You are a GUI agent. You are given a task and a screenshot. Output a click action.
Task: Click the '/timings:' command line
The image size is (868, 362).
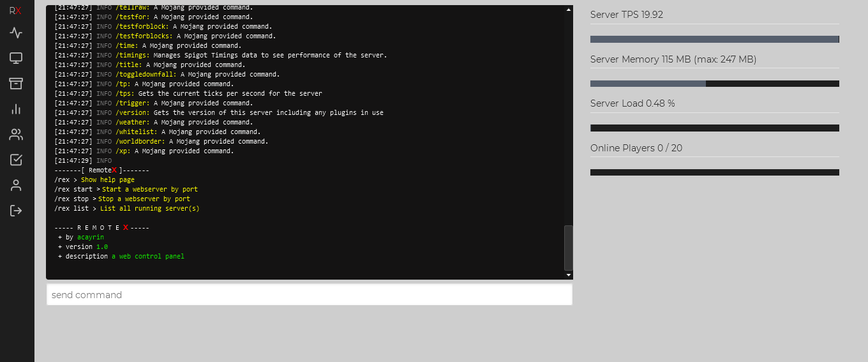click(221, 55)
